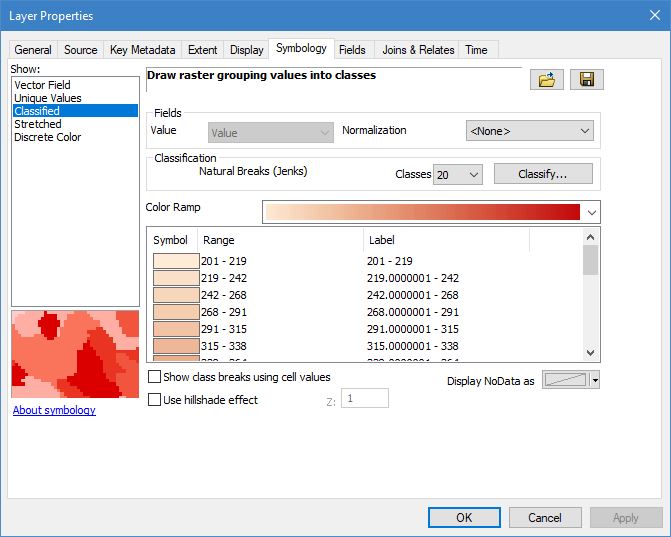The width and height of the screenshot is (671, 537).
Task: Click the symbol swatch for 201 - 219
Action: click(x=176, y=261)
